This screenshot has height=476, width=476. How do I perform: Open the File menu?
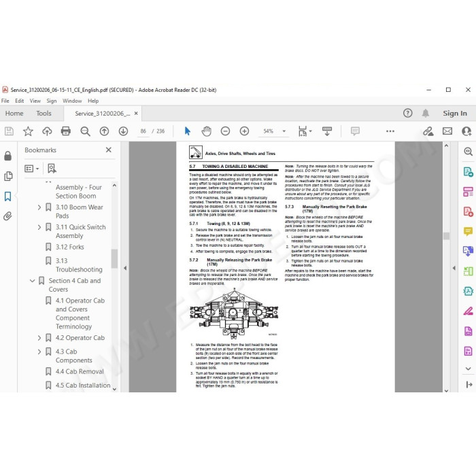(5, 101)
